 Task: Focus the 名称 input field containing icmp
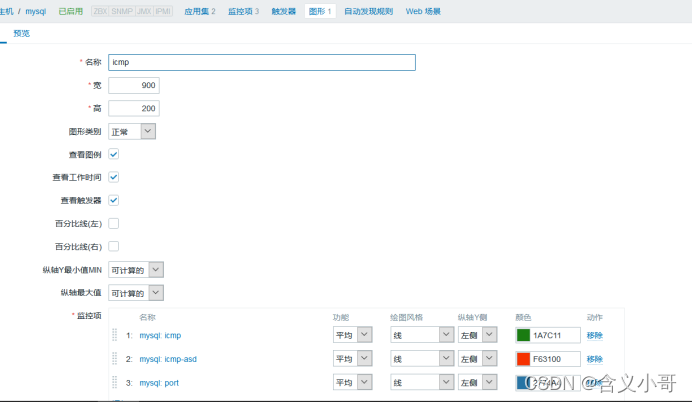coord(262,62)
